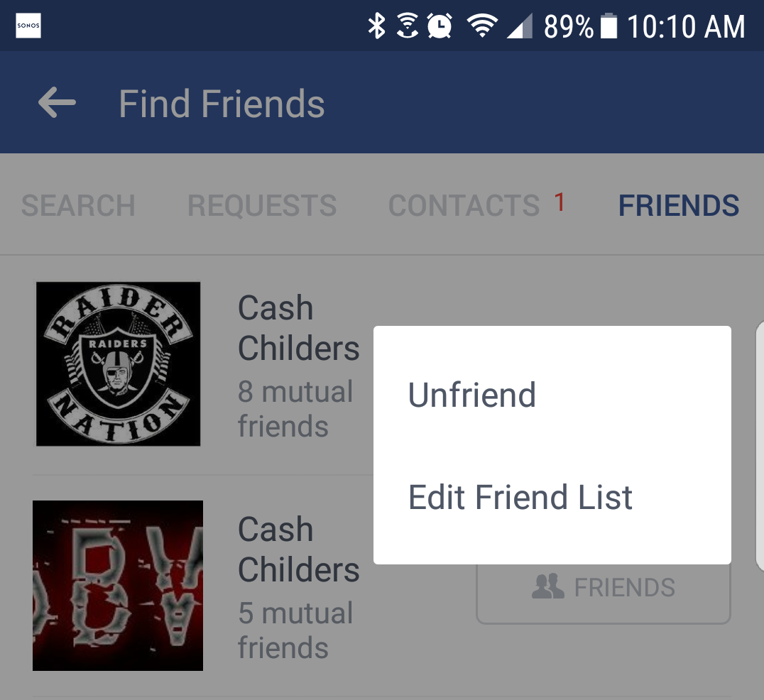Tap the Wi-Fi signal icon
Viewport: 764px width, 700px height.
[482, 25]
